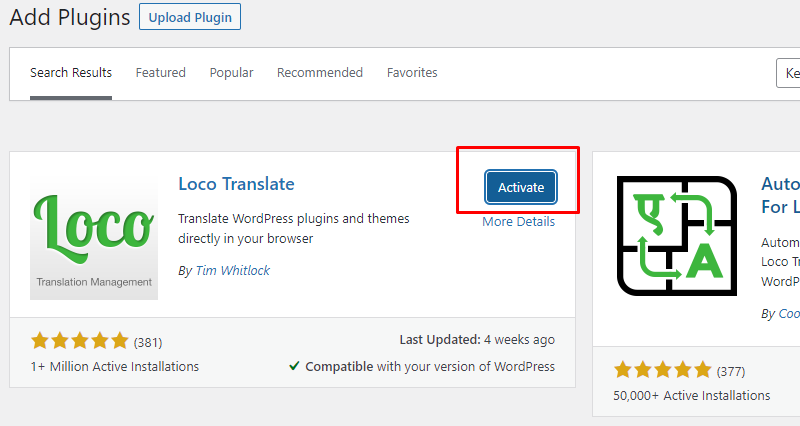Screen dimensions: 800x426
Task: Click Loco Translate's five-star rating
Action: (80, 341)
